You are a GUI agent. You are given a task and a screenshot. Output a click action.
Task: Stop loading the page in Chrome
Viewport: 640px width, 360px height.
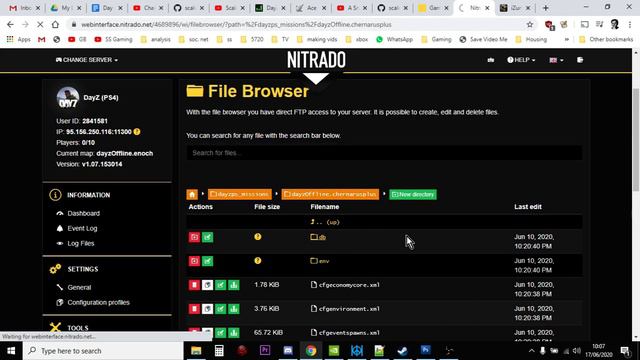click(x=40, y=24)
